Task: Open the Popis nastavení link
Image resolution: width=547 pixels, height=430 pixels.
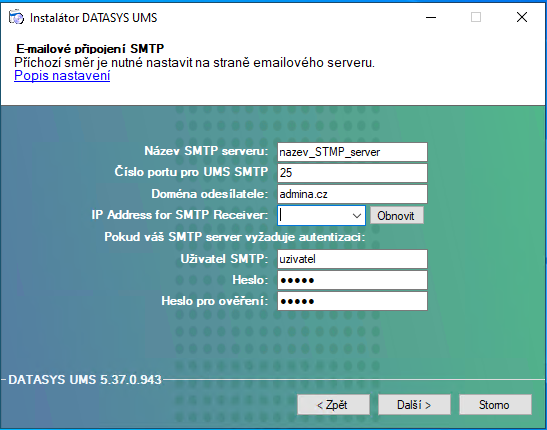Action: [x=62, y=75]
